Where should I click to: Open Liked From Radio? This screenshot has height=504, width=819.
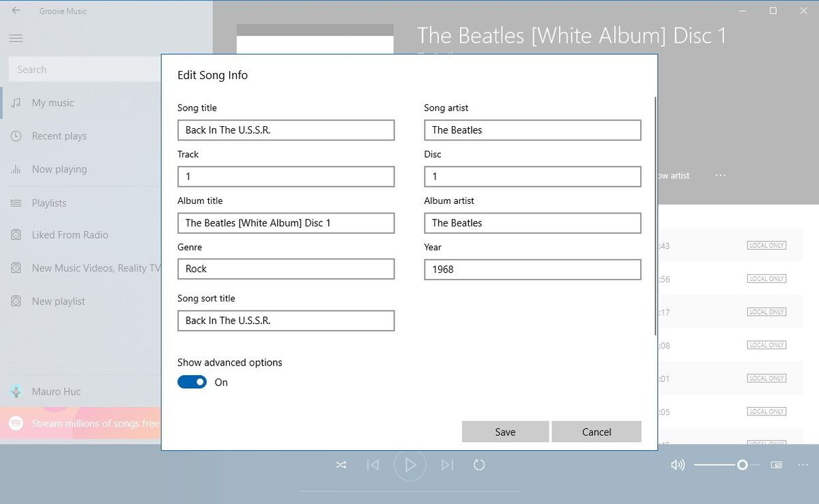[x=59, y=235]
